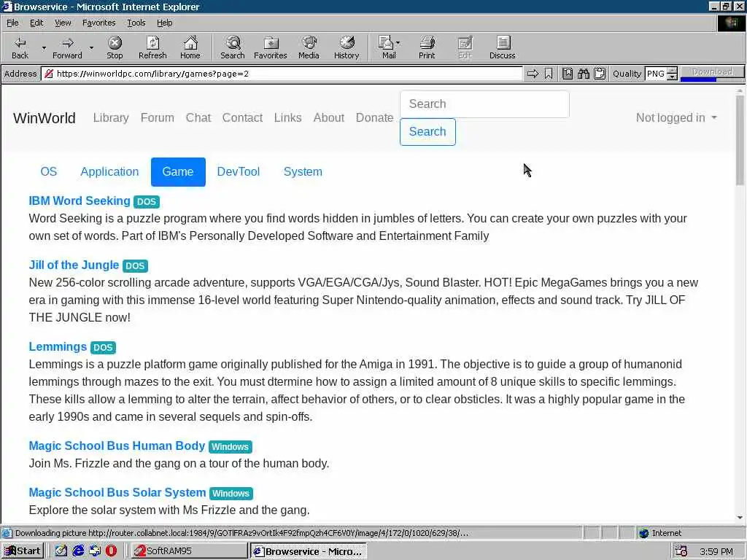
Task: Show the browsing History pane
Action: point(347,47)
